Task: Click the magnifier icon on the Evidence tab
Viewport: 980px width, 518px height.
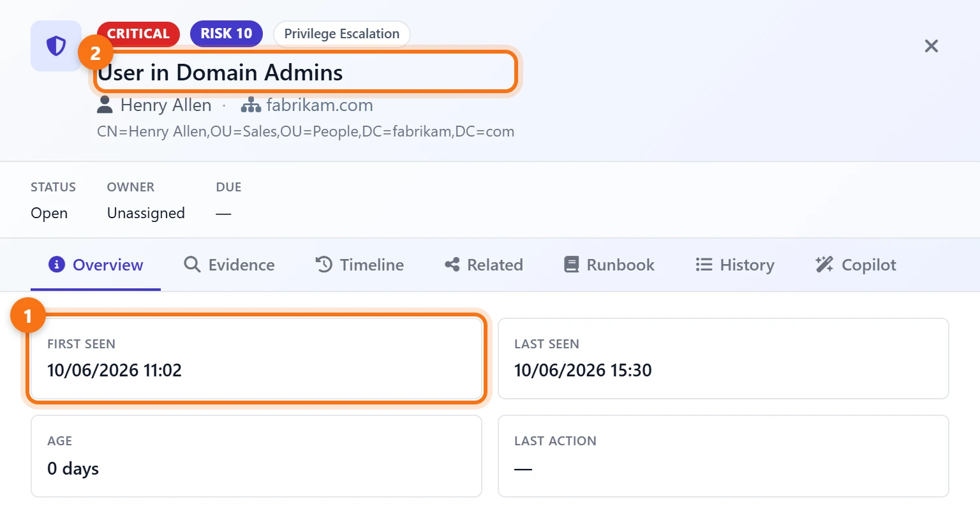Action: point(192,264)
